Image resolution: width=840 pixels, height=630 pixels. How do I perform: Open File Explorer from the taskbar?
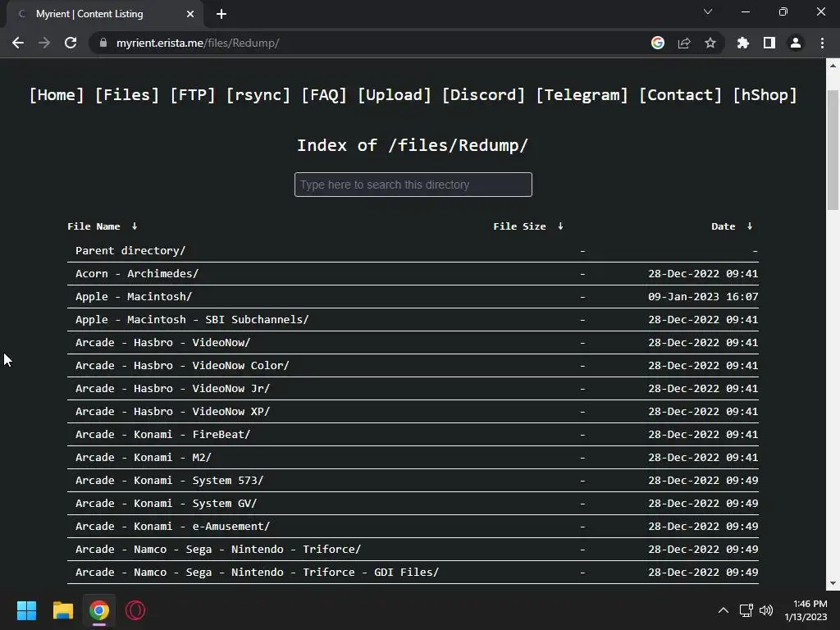pos(62,610)
